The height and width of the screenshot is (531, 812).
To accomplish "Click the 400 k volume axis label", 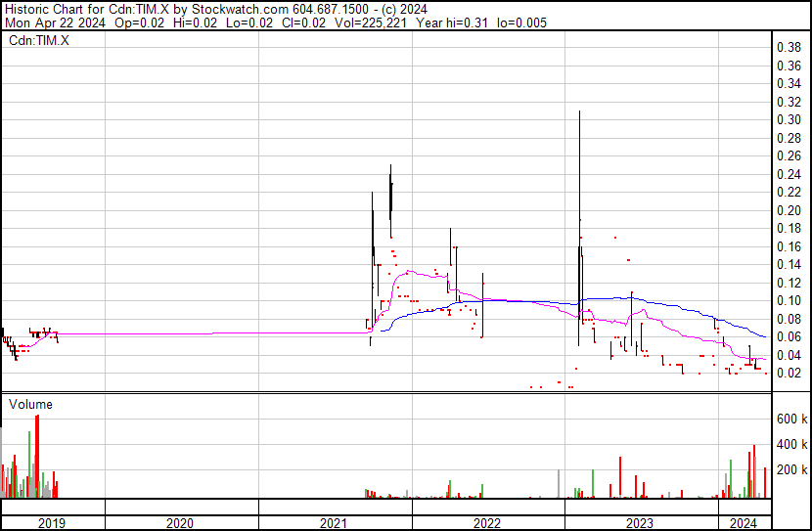I will (x=790, y=444).
